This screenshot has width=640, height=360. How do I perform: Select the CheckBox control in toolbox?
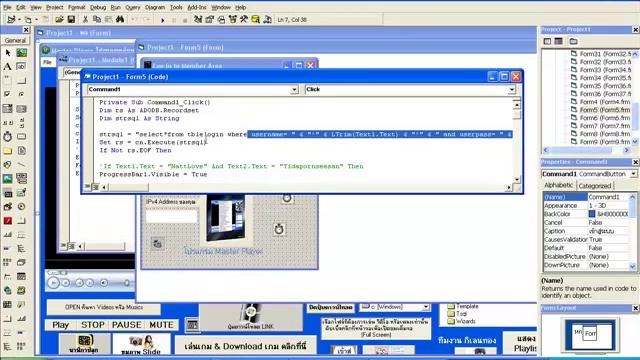pyautogui.click(x=8, y=94)
